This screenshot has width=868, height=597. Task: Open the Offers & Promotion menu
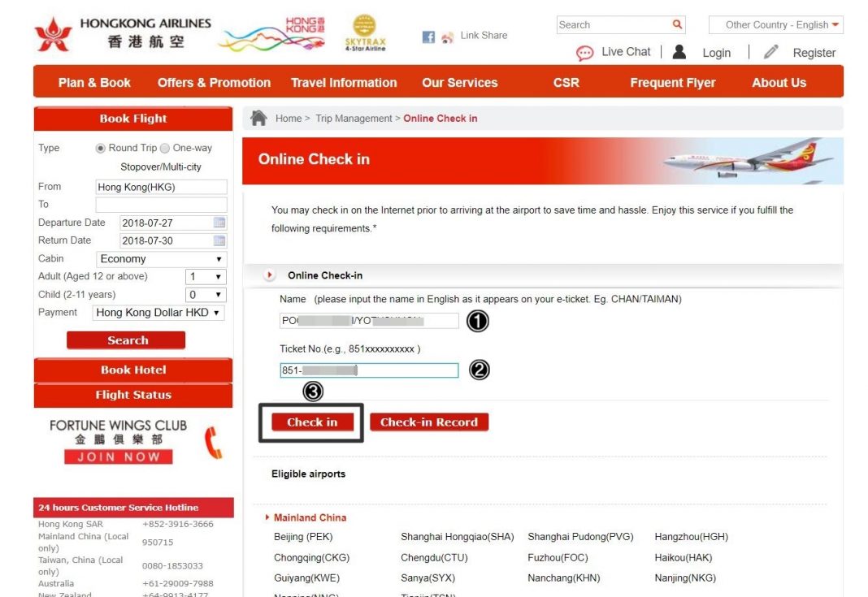pos(215,82)
